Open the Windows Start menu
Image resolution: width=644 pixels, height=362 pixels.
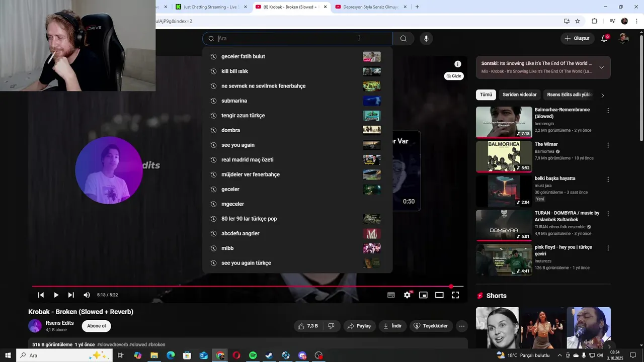tap(8, 355)
